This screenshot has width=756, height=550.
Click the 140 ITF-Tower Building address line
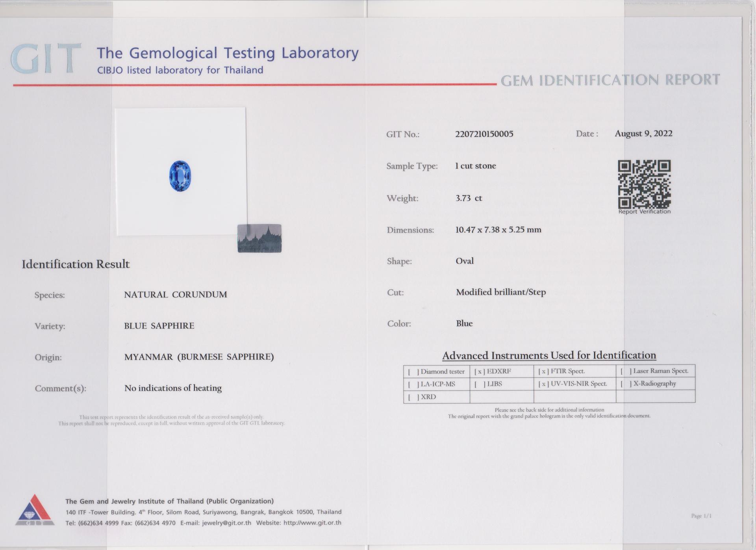coord(203,512)
